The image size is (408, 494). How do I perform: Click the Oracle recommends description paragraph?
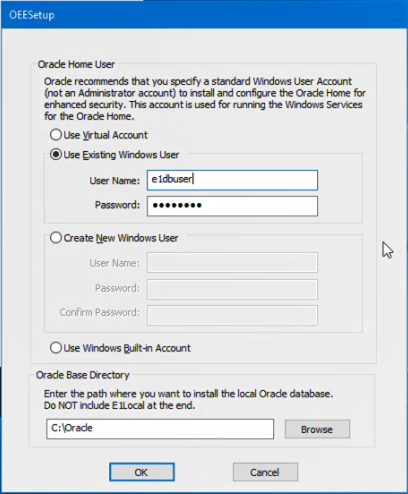coord(205,99)
